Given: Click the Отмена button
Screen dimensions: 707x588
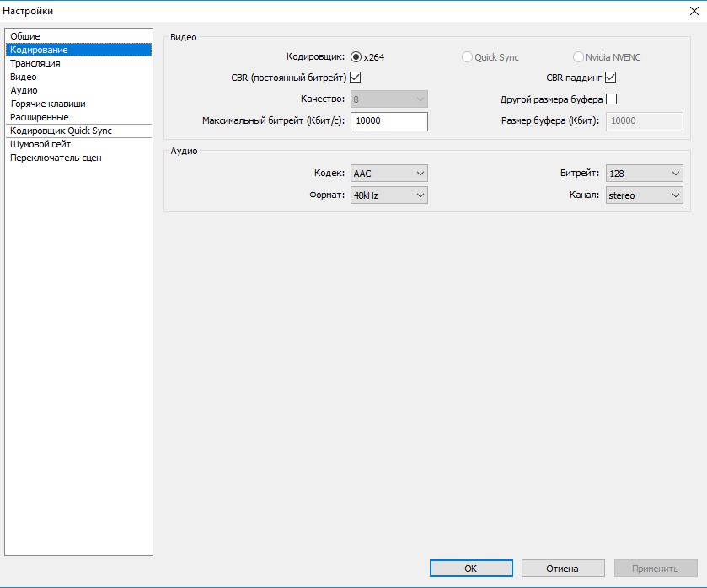Looking at the screenshot, I should tap(562, 569).
